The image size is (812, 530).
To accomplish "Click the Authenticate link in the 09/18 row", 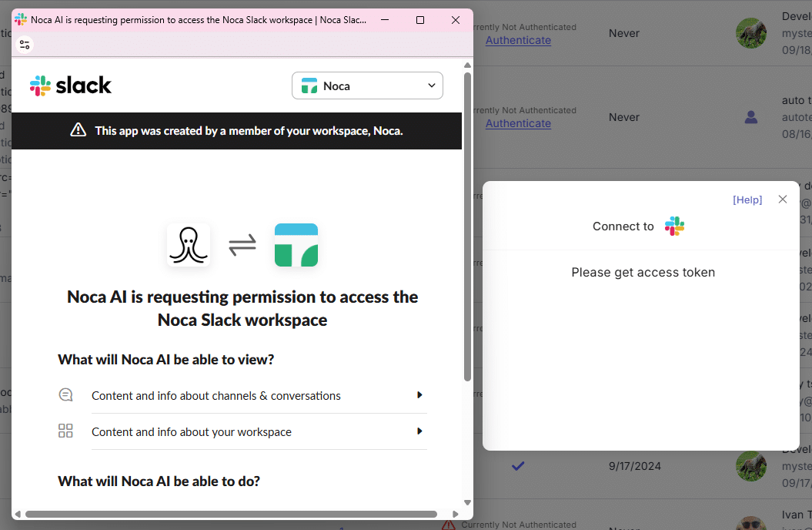I will coord(518,40).
